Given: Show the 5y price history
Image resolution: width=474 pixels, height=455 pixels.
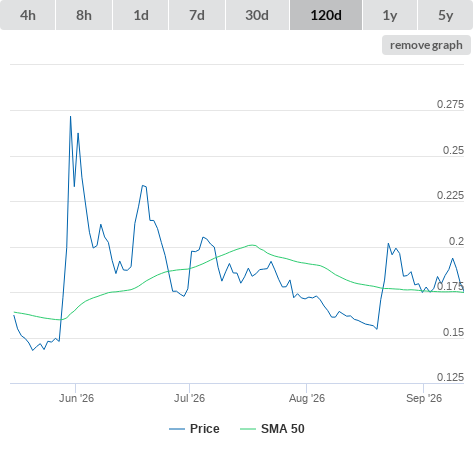Looking at the screenshot, I should pos(446,15).
